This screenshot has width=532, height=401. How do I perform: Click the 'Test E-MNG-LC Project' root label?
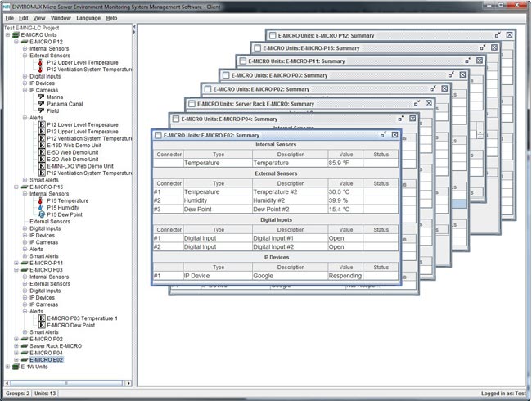tap(32, 28)
